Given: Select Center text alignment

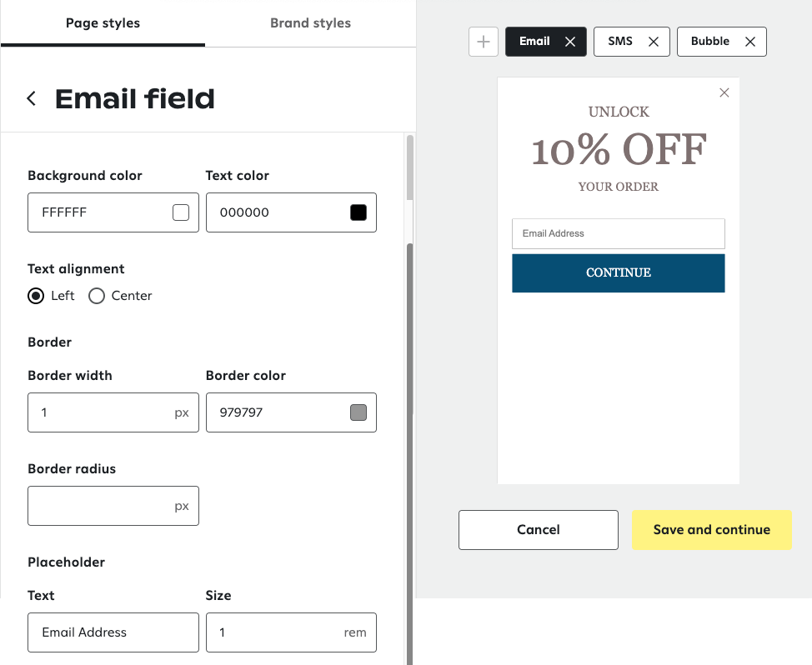Looking at the screenshot, I should 96,296.
